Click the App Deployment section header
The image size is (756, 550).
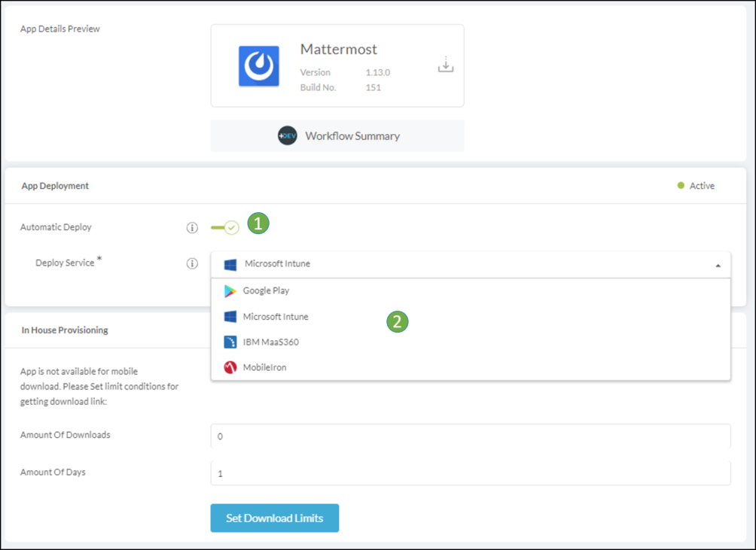click(x=55, y=185)
